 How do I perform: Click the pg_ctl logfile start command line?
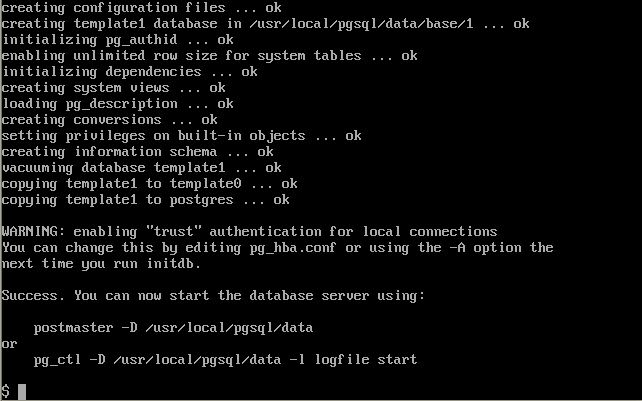click(x=225, y=360)
